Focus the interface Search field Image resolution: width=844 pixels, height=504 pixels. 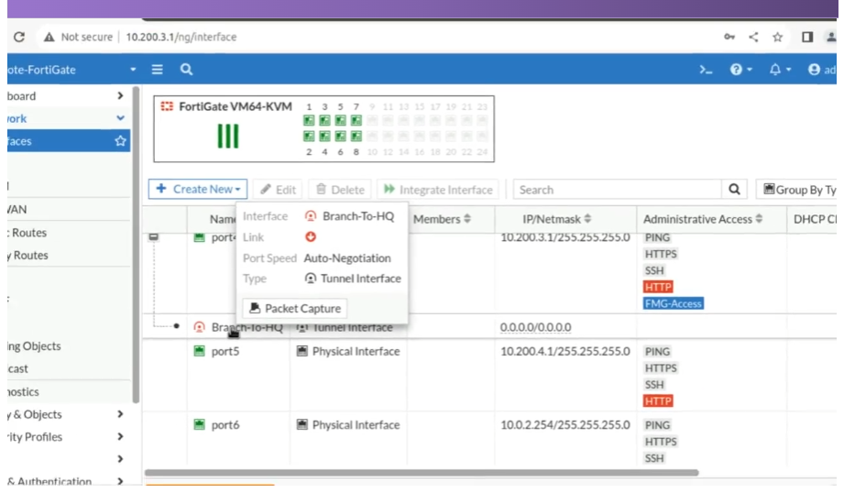click(x=617, y=190)
